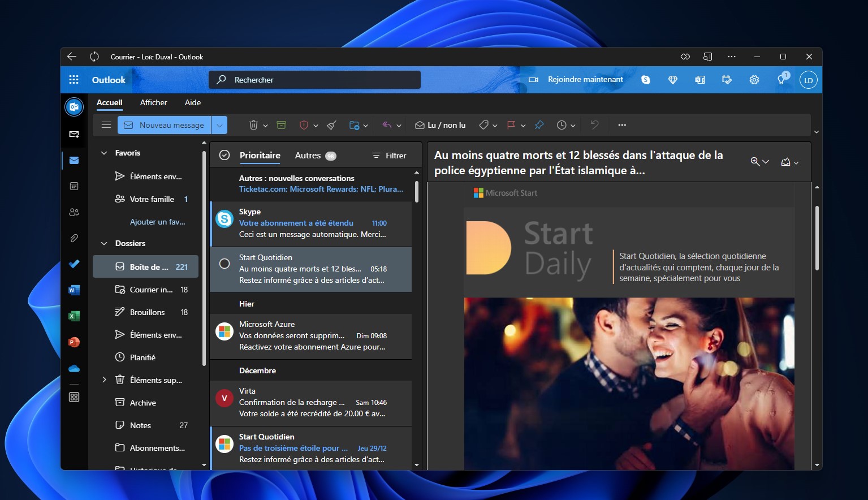This screenshot has width=868, height=500.
Task: Switch to the Afficher tab
Action: (153, 102)
